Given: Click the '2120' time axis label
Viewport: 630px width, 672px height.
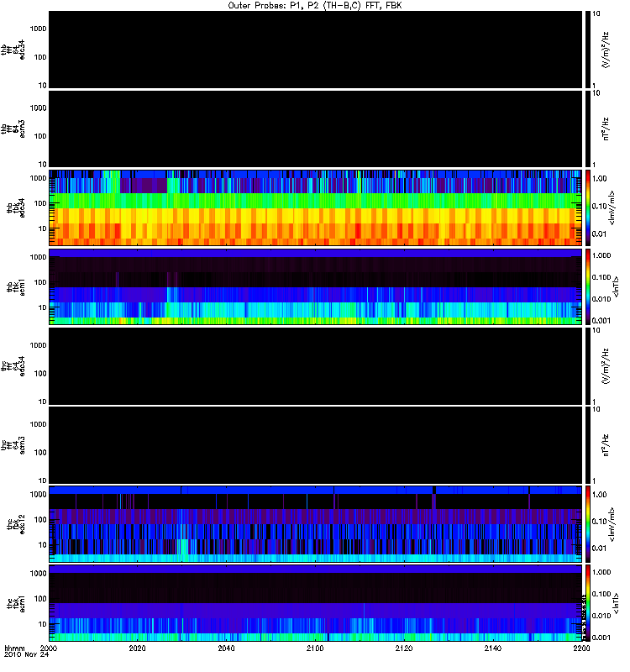Looking at the screenshot, I should 404,648.
